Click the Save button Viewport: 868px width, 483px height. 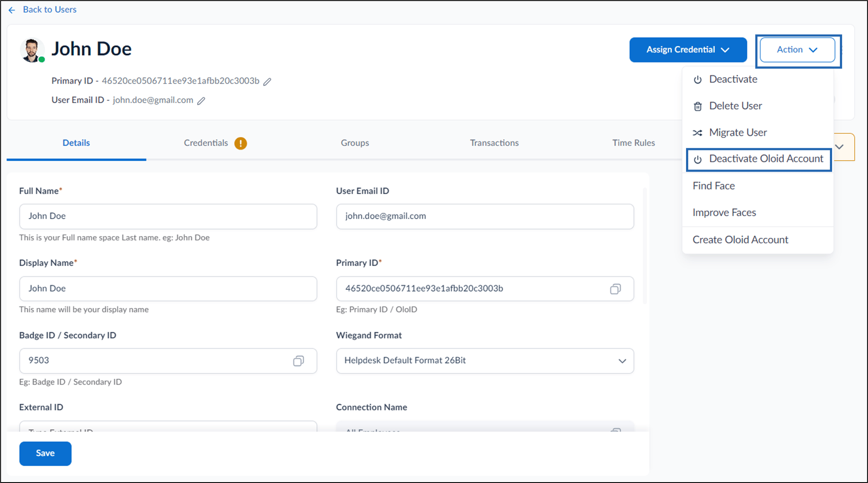point(45,454)
